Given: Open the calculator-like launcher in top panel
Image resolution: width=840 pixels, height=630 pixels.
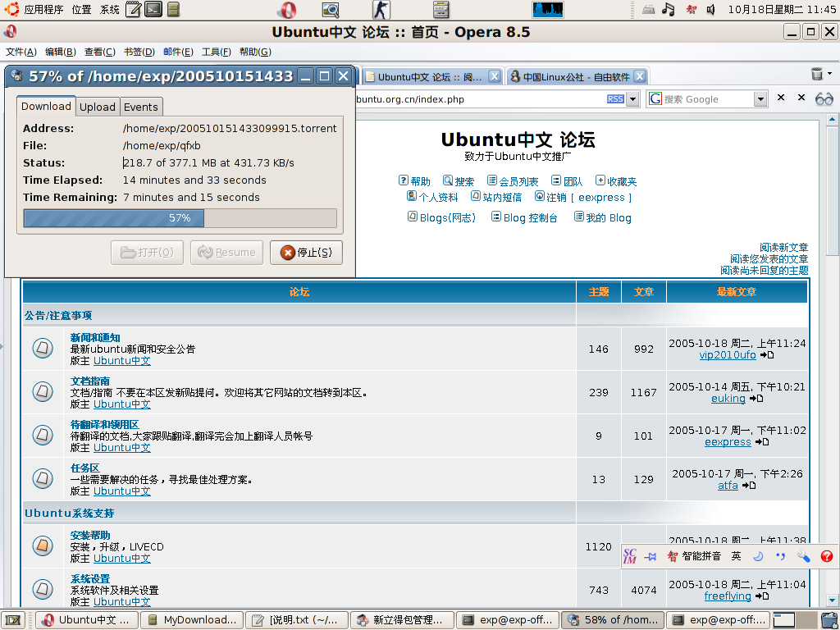Looking at the screenshot, I should [441, 10].
